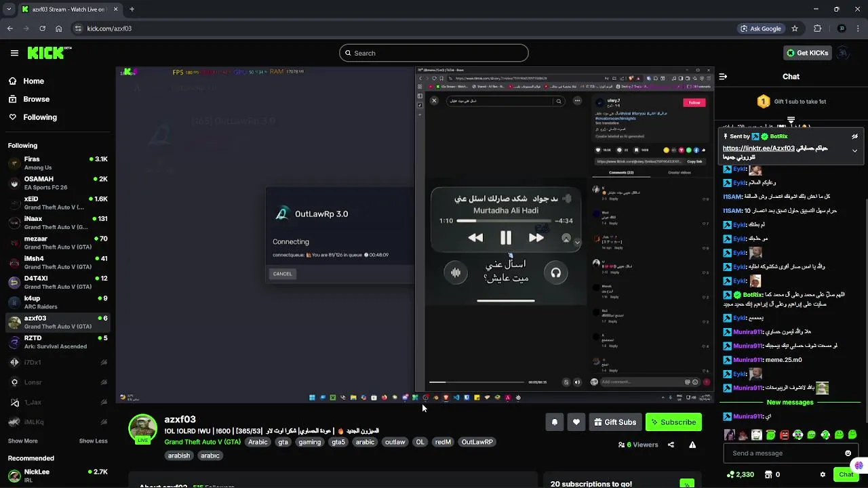868x488 pixels.
Task: Report the stream with warning icon
Action: click(692, 445)
